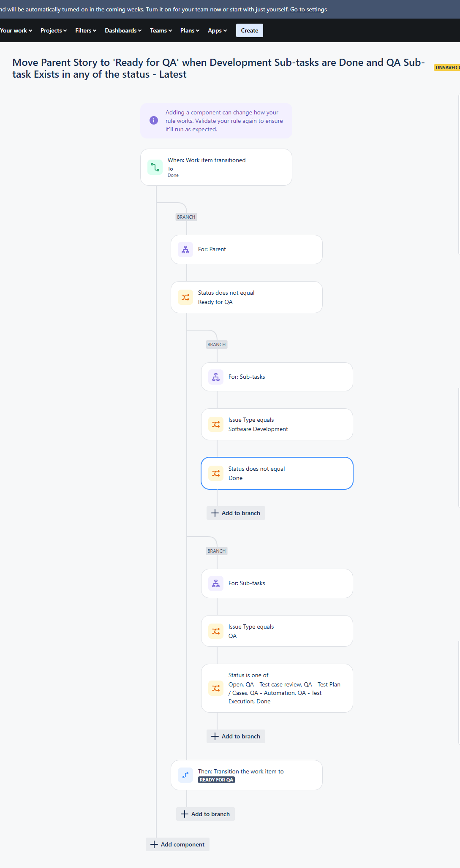460x868 pixels.
Task: Click the branch icon on For: Parent
Action: click(x=185, y=249)
